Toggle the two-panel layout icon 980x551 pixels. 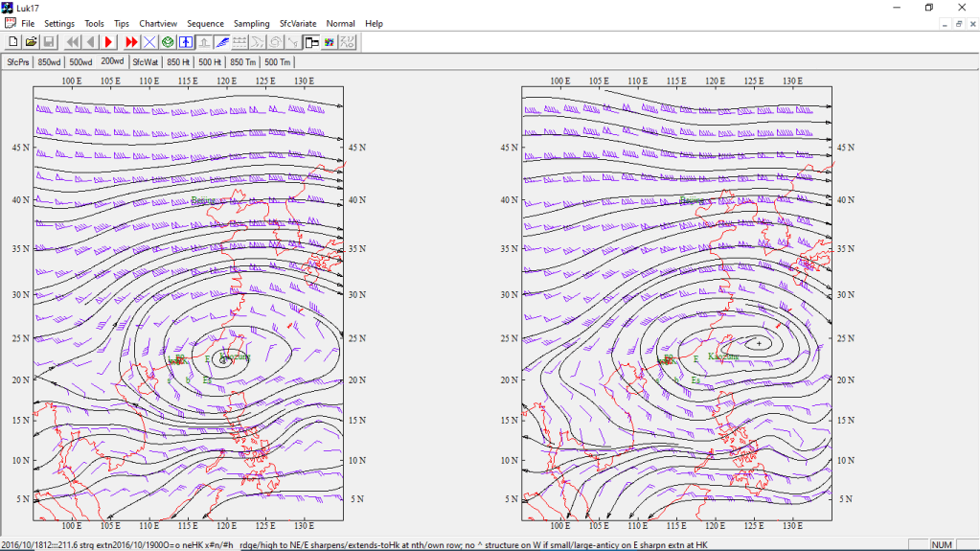click(x=311, y=42)
